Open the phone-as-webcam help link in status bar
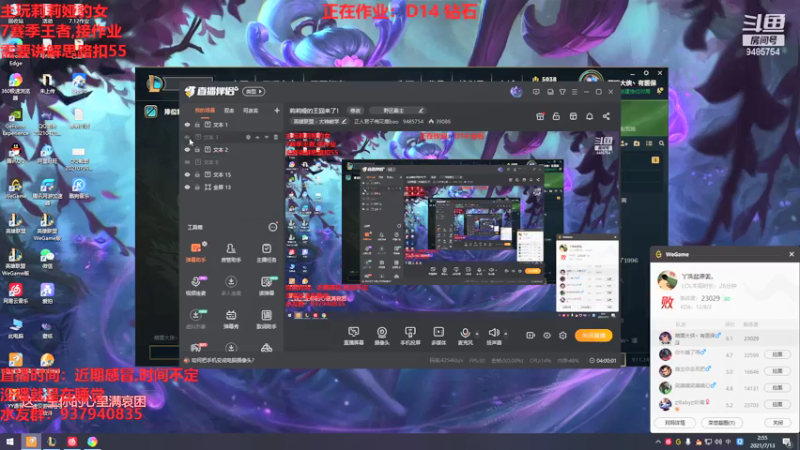This screenshot has width=800, height=450. point(222,360)
